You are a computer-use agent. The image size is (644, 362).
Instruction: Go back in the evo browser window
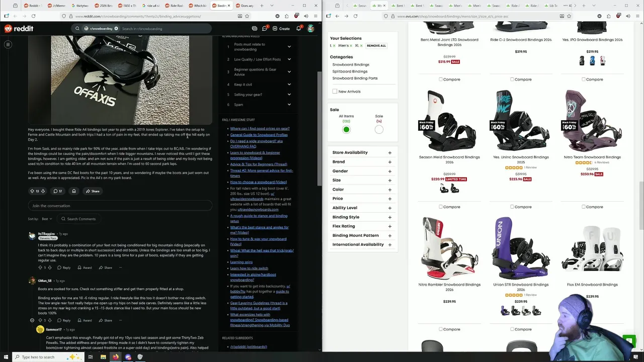tap(337, 16)
